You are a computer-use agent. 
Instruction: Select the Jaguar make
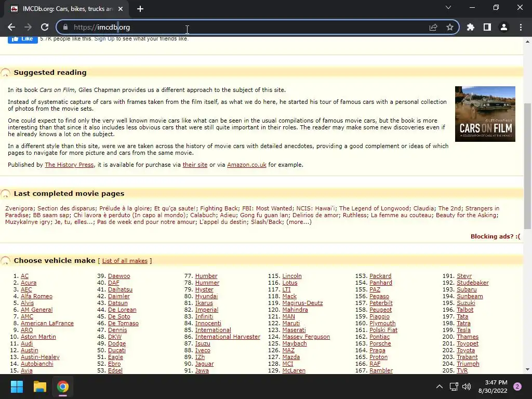[x=204, y=364]
